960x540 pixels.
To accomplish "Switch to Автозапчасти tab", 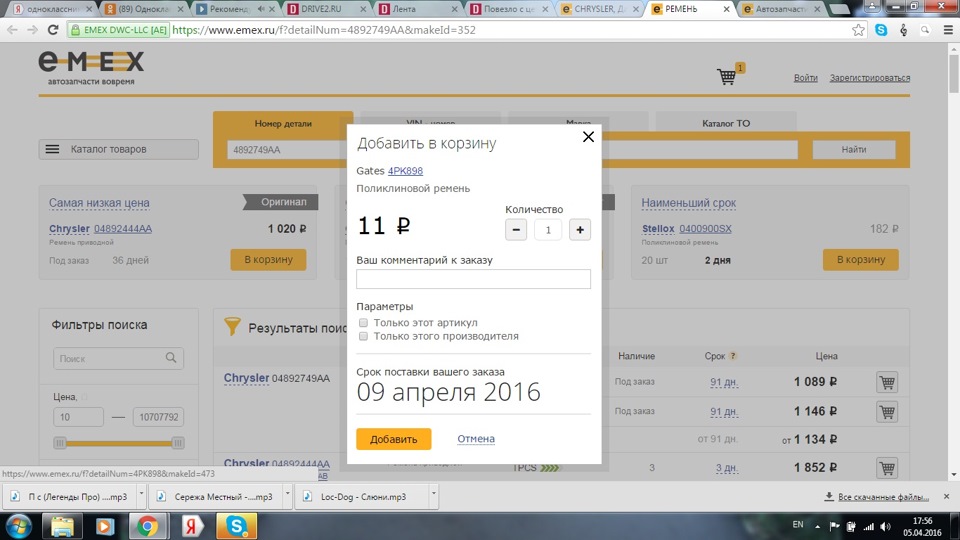I will 781,9.
